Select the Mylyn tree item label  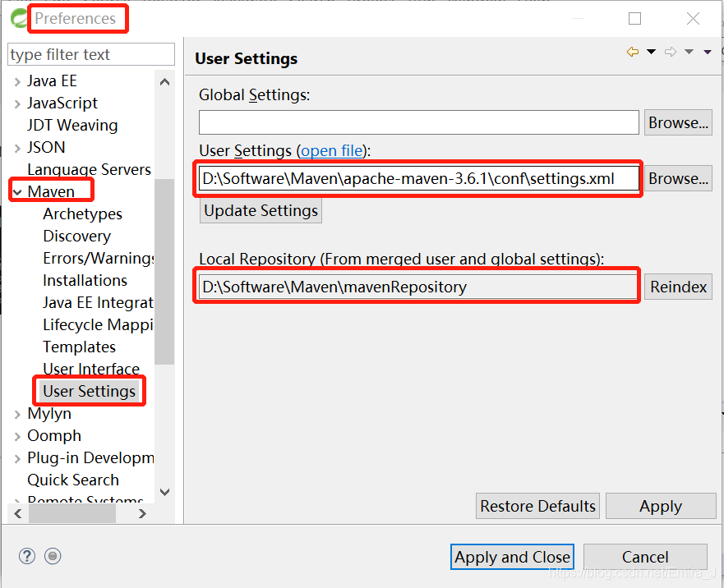[x=49, y=414]
